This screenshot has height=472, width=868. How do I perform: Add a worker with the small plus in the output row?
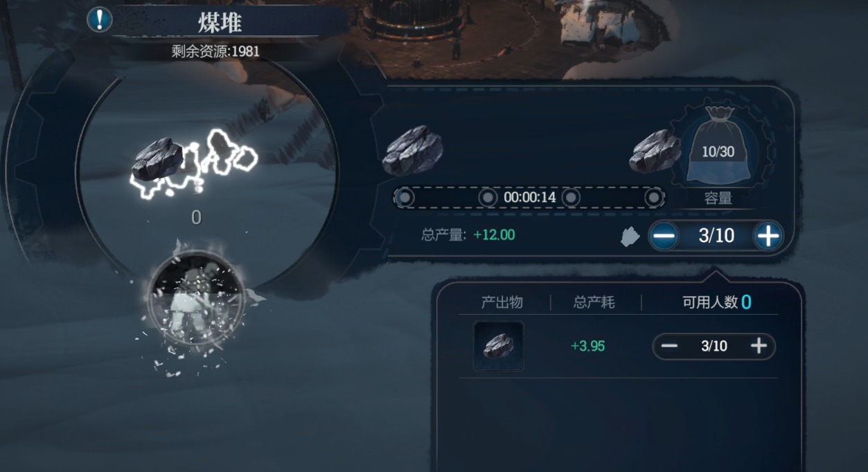pyautogui.click(x=759, y=346)
